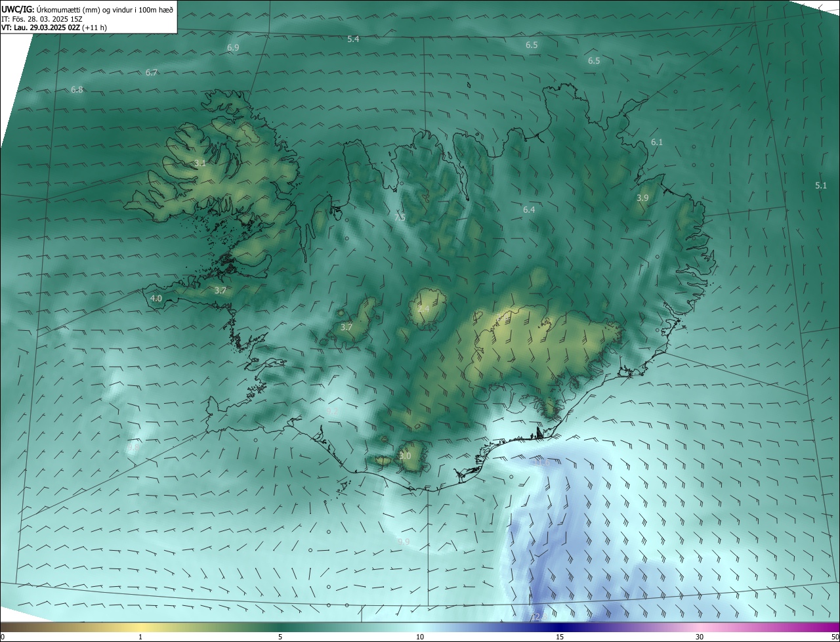Click the 'VT: Lau. 29.03.2025 02Z (+11 h)' line
Viewport: 840px width, 642px height.
pos(54,28)
